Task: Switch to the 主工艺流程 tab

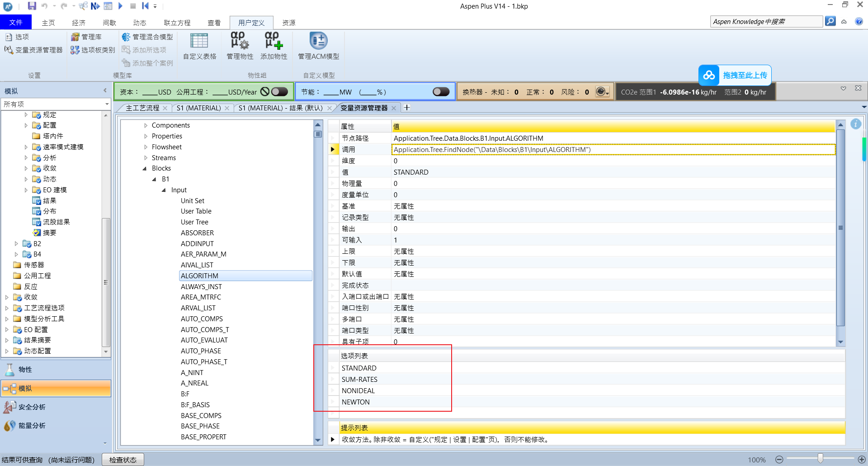Action: click(142, 108)
